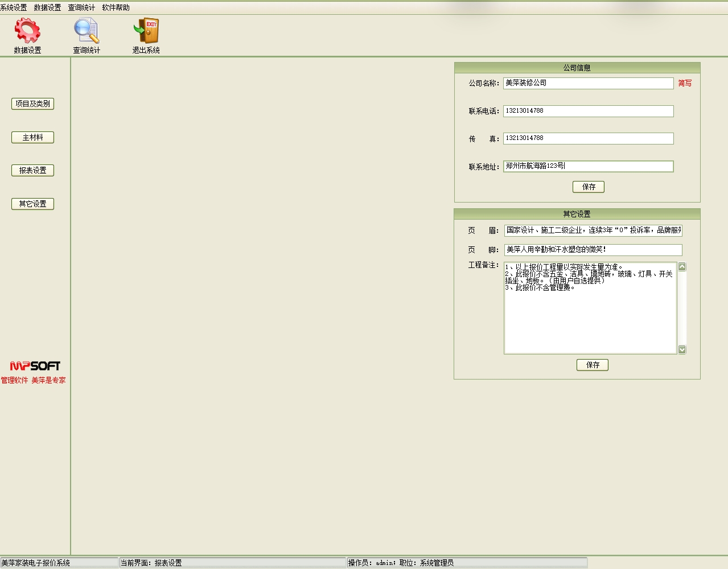This screenshot has width=728, height=569.
Task: Open the 数据设置 menu bar item
Action: [47, 7]
